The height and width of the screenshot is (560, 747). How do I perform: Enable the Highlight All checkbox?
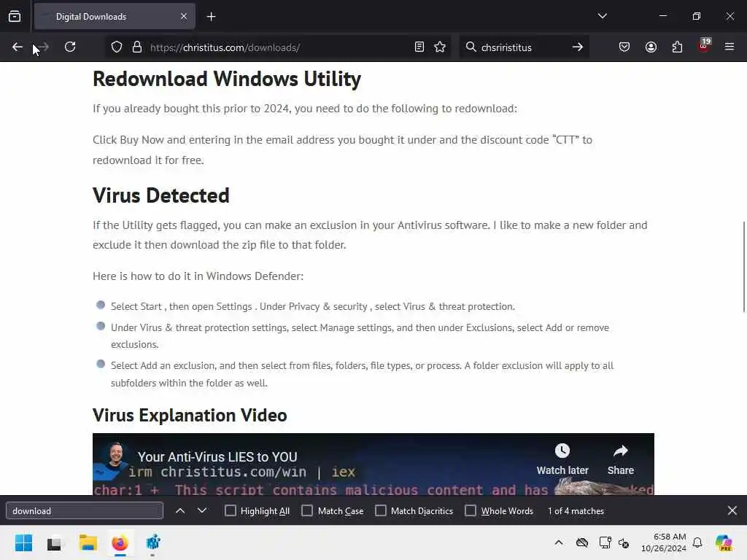pos(230,510)
